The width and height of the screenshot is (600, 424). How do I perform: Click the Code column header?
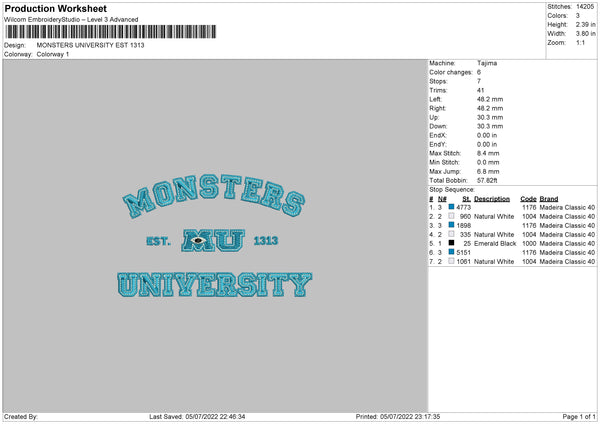click(x=528, y=199)
